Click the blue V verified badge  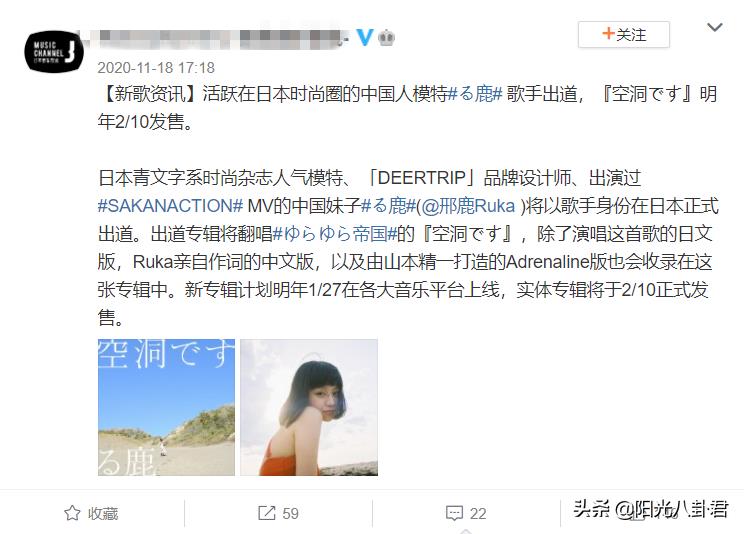click(x=364, y=37)
